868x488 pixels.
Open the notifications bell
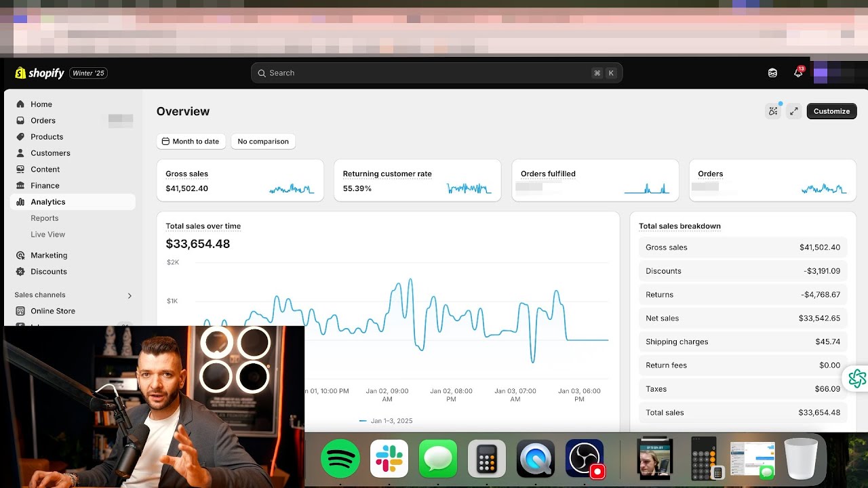798,73
